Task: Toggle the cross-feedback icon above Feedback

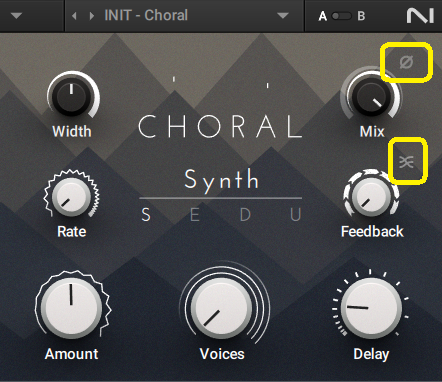Action: click(x=407, y=162)
